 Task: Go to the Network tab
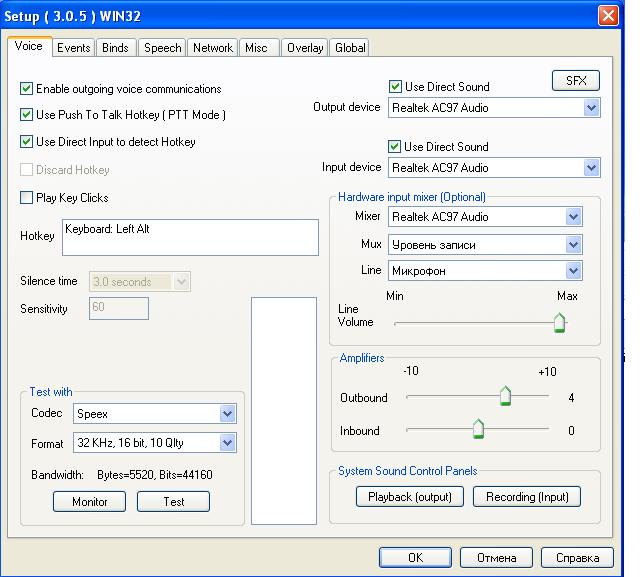[x=213, y=48]
